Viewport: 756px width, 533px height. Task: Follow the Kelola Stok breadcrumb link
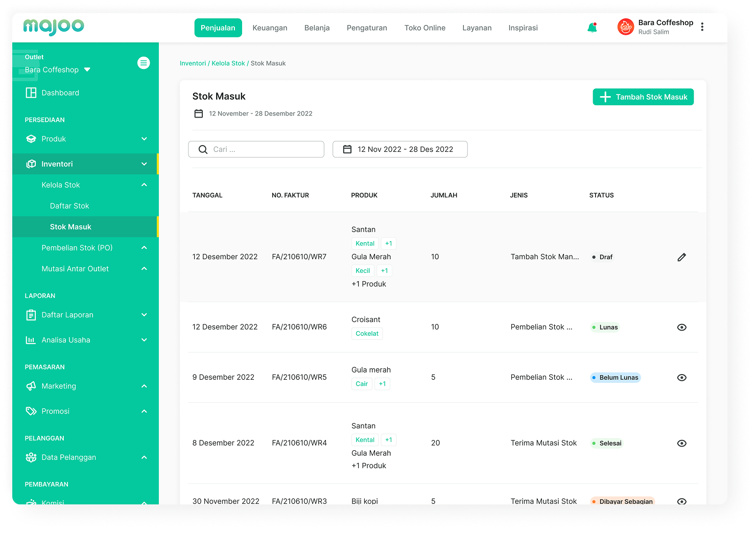(x=228, y=63)
